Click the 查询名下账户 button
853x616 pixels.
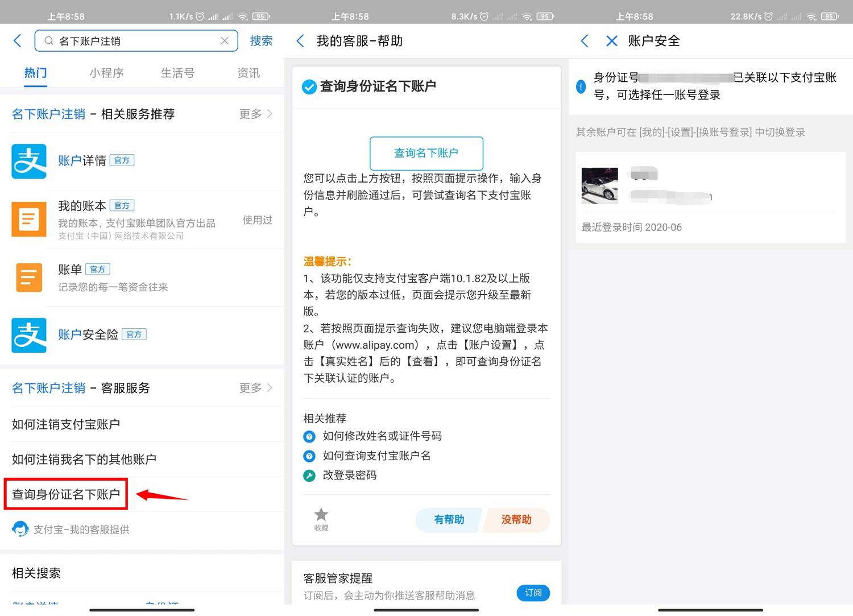click(x=426, y=153)
